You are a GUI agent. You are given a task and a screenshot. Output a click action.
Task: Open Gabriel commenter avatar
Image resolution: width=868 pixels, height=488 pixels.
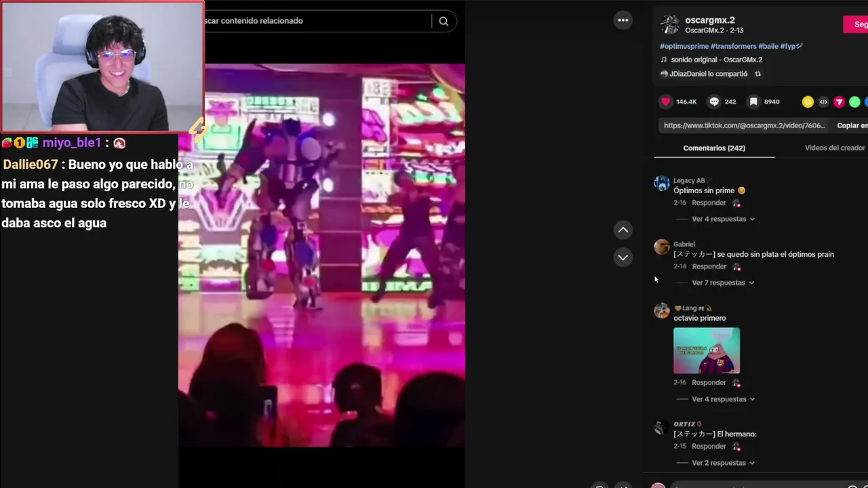(662, 247)
